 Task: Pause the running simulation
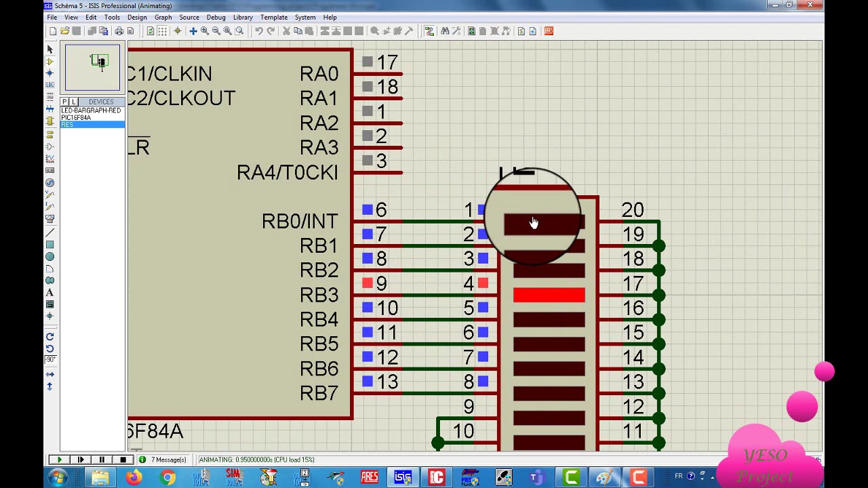point(102,460)
